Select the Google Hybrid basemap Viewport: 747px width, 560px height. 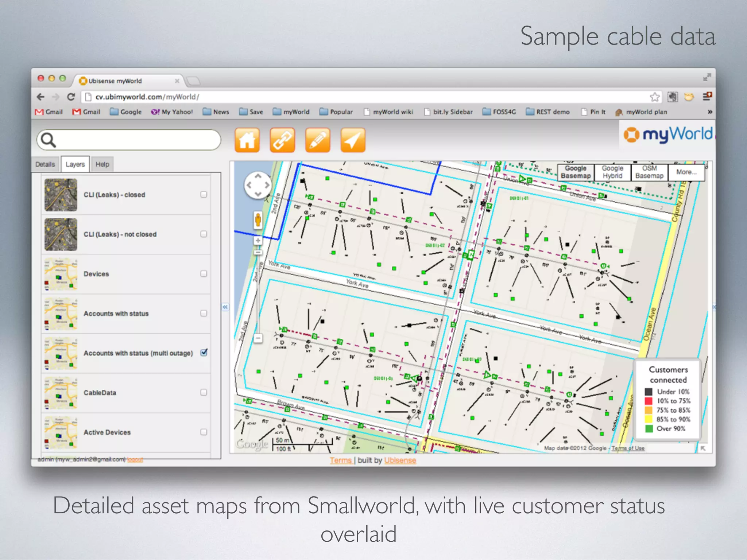coord(612,172)
